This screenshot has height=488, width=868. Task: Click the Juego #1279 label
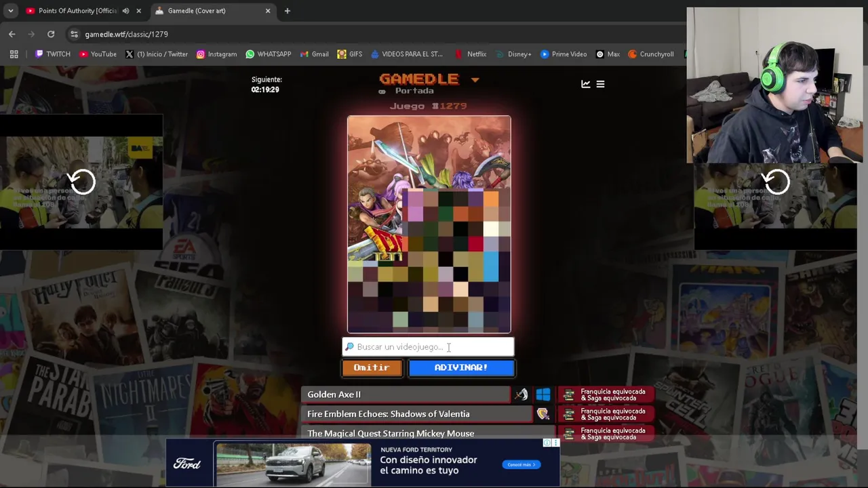tap(428, 106)
